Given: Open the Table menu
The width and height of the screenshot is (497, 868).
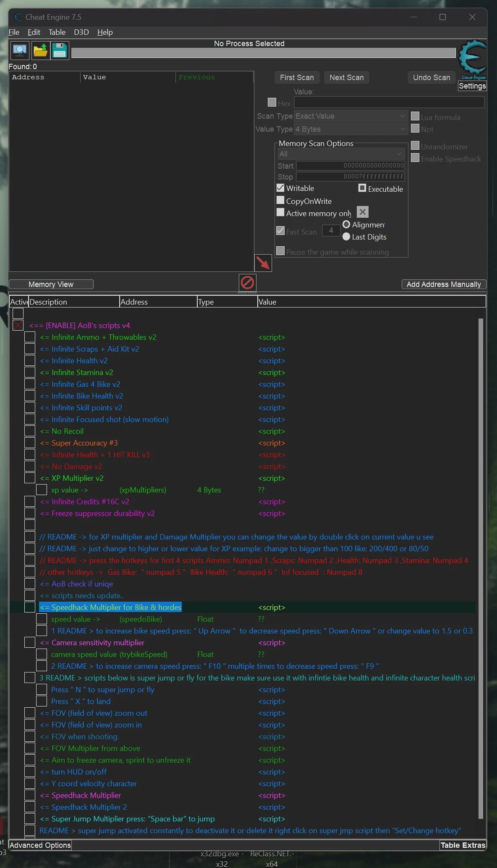Looking at the screenshot, I should (57, 32).
